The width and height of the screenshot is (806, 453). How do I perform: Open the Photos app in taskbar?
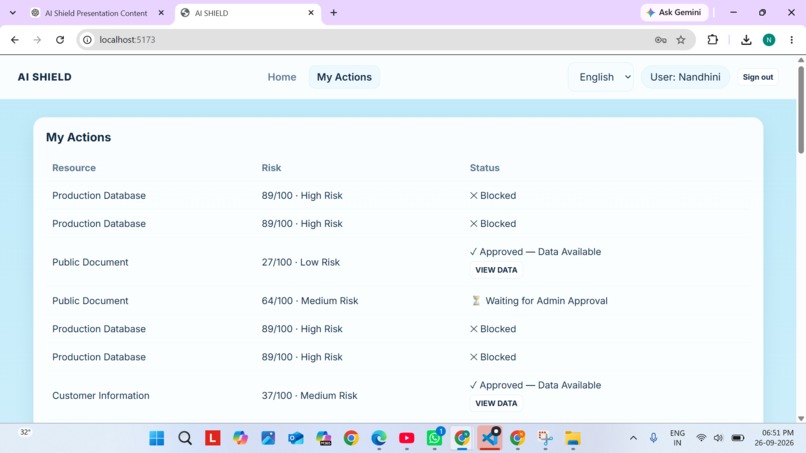click(x=268, y=438)
